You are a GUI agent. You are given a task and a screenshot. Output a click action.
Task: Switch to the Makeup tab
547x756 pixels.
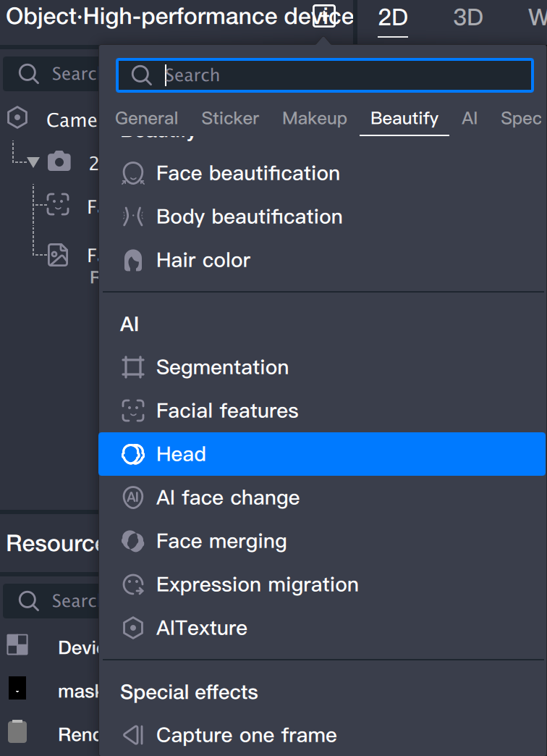click(x=315, y=119)
